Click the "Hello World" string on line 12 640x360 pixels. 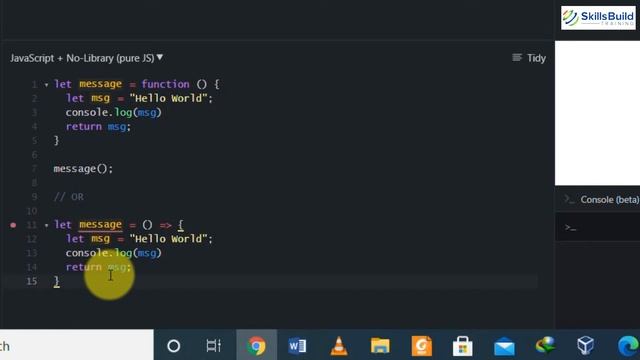click(168, 239)
